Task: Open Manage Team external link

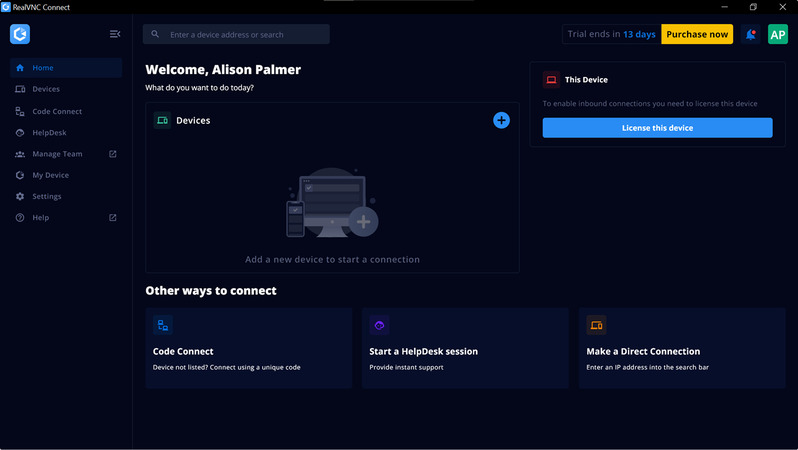Action: click(x=57, y=154)
